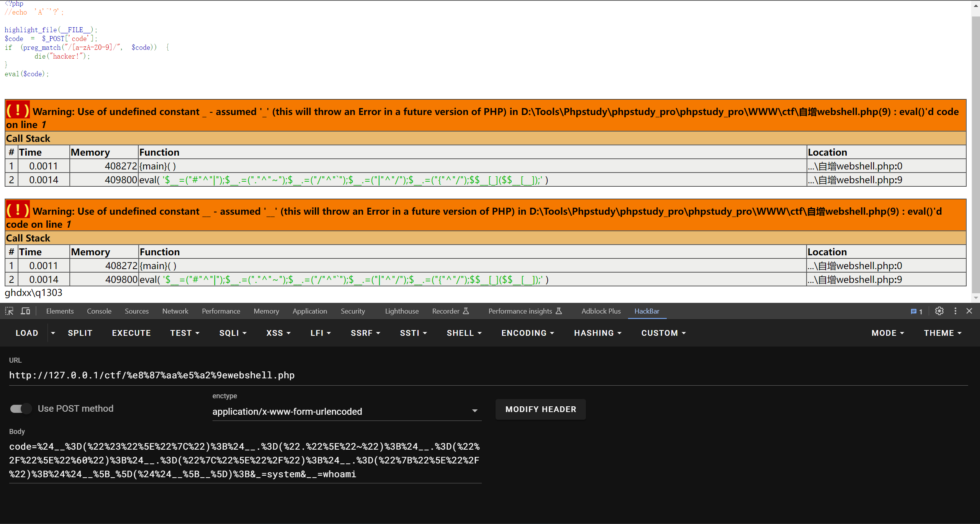Toggle the device toolbar icon
This screenshot has height=524, width=980.
pos(26,311)
